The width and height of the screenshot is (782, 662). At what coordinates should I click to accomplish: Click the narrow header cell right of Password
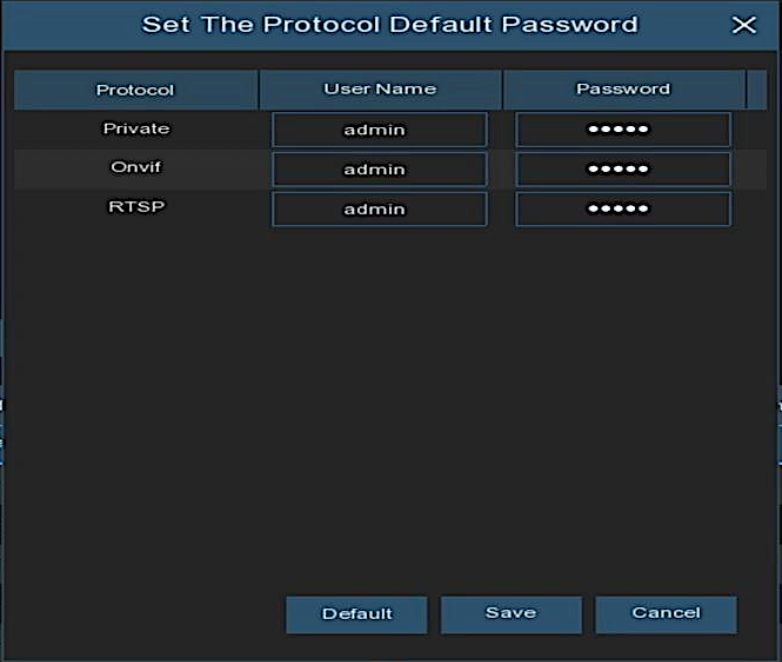click(x=758, y=89)
